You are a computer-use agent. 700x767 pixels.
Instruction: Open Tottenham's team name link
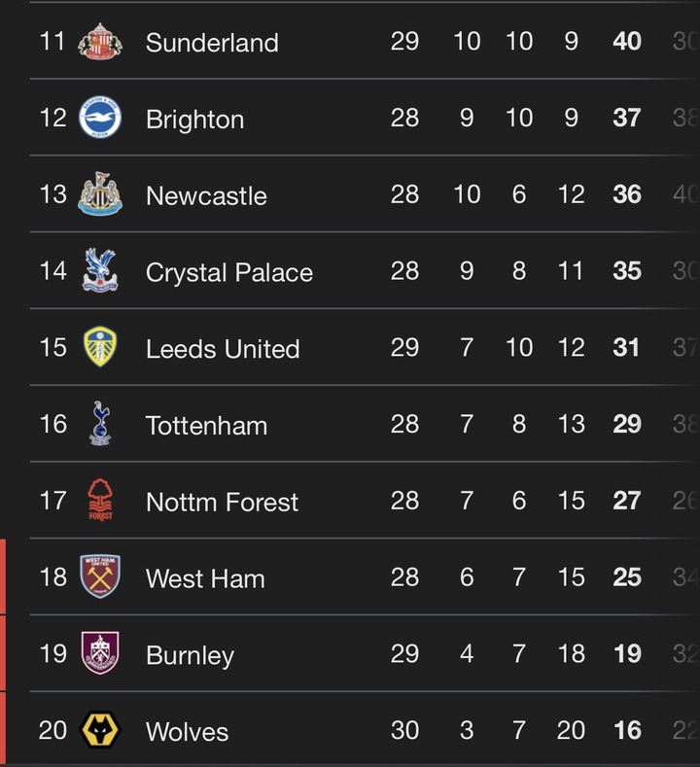coord(206,426)
